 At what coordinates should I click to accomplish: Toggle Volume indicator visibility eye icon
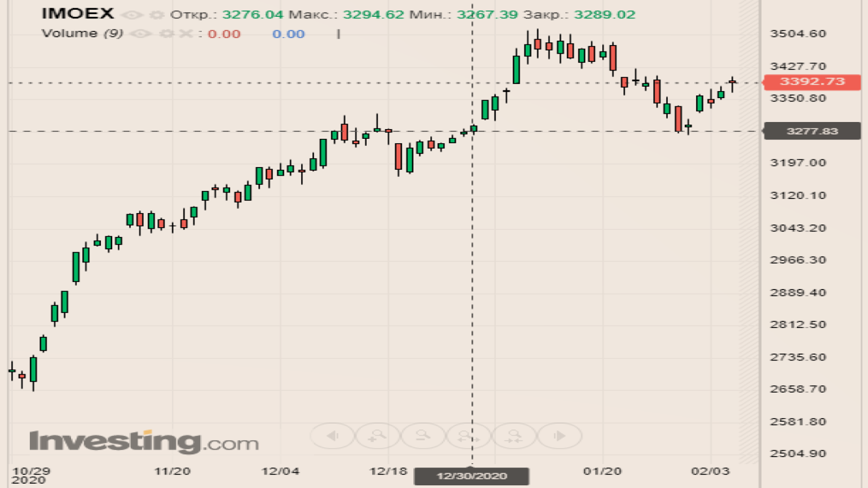(141, 34)
